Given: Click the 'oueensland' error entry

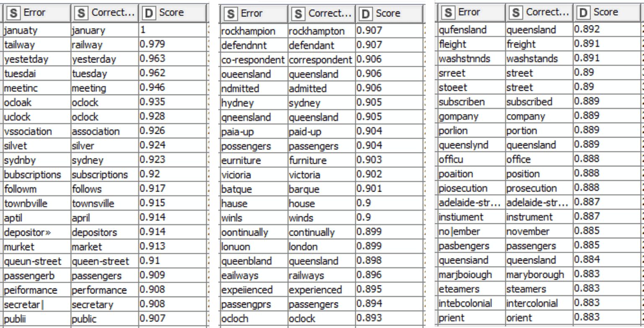Looking at the screenshot, I should pyautogui.click(x=254, y=74).
